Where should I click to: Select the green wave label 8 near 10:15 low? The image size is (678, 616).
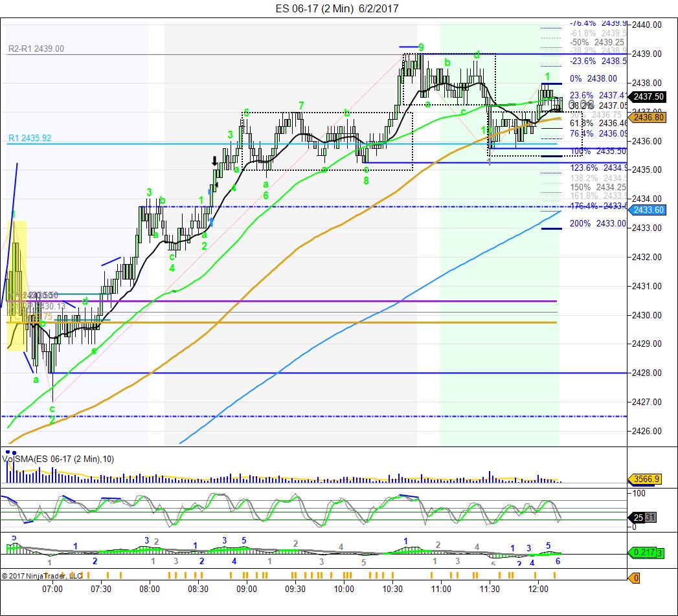tap(366, 181)
